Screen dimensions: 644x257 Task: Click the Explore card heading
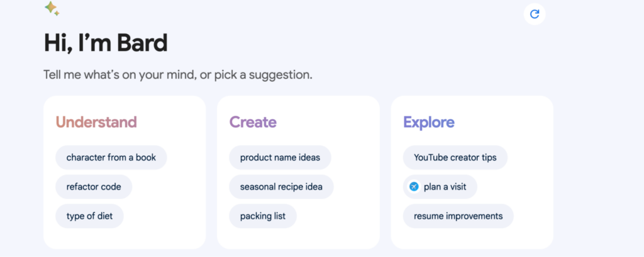[429, 123]
